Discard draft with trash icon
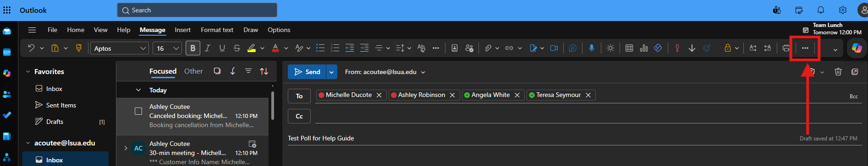This screenshot has height=166, width=868. coord(838,72)
